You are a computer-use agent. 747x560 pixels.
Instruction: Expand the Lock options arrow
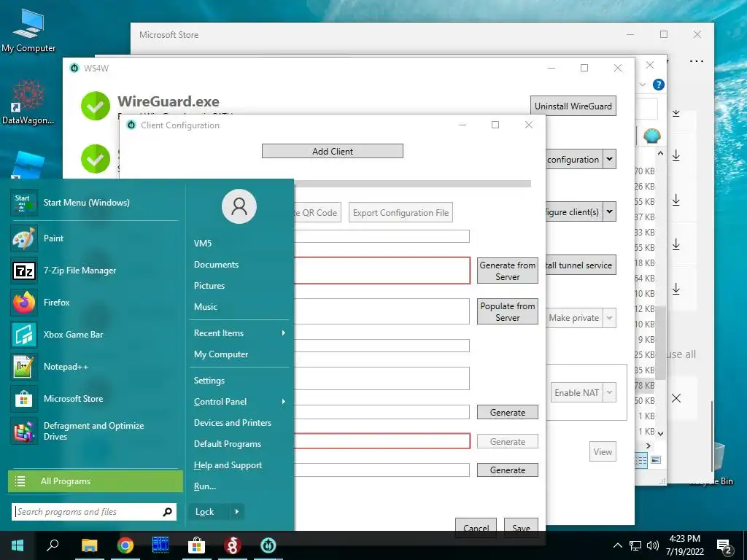[237, 512]
